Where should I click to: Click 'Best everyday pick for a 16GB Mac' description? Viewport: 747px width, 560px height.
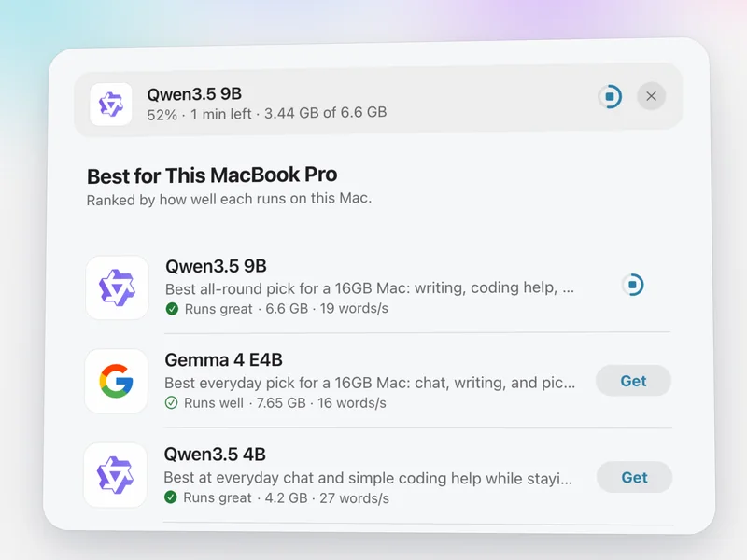click(370, 383)
